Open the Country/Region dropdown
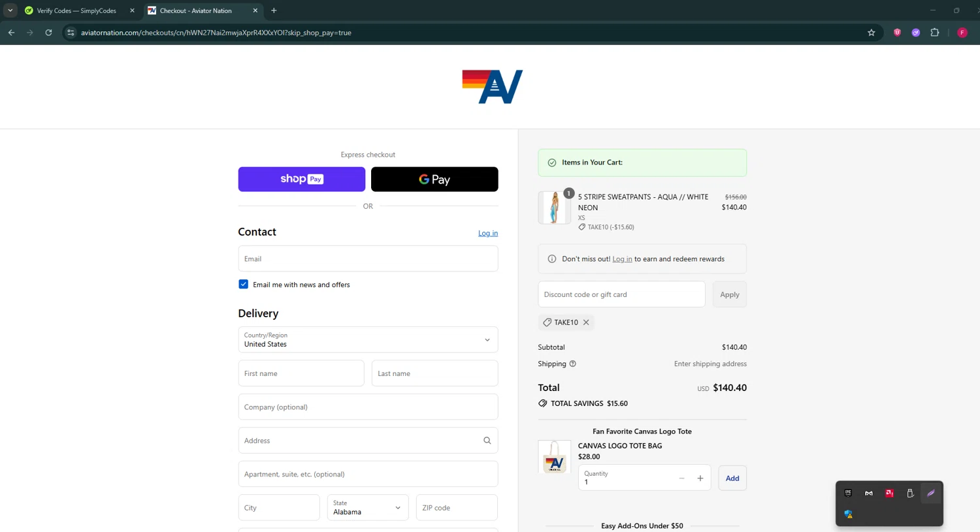The height and width of the screenshot is (532, 980). click(x=368, y=339)
